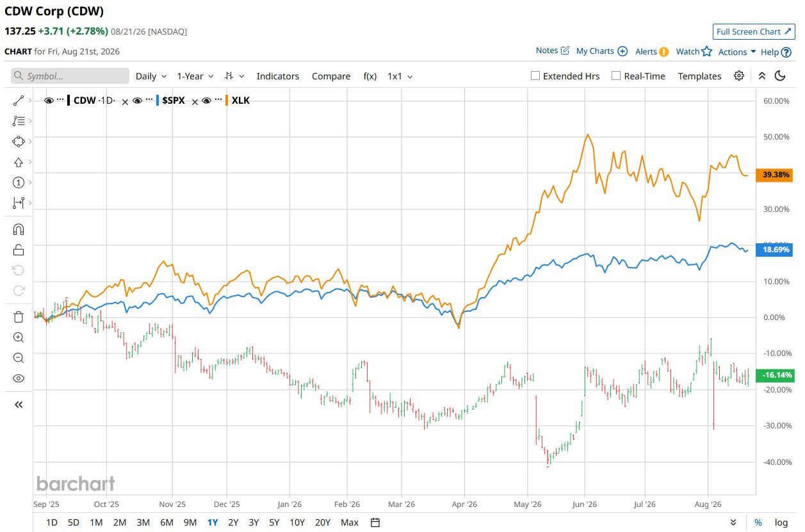This screenshot has width=805, height=532.
Task: Select the 5Y range tab
Action: (274, 522)
